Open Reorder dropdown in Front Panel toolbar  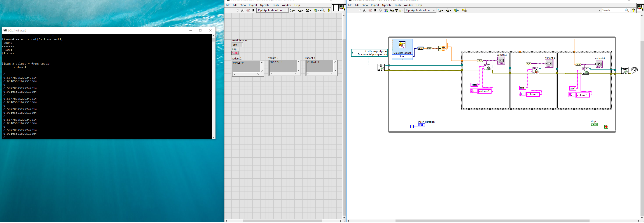click(317, 10)
